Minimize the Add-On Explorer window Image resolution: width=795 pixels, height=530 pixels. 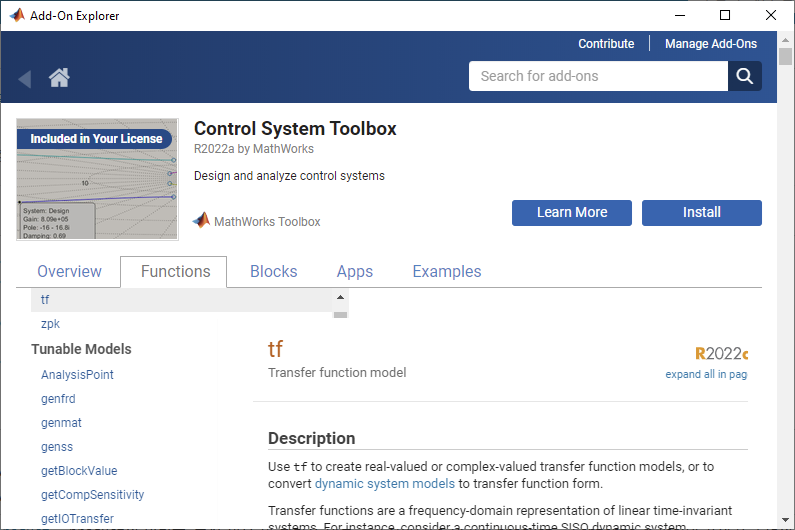coord(680,15)
